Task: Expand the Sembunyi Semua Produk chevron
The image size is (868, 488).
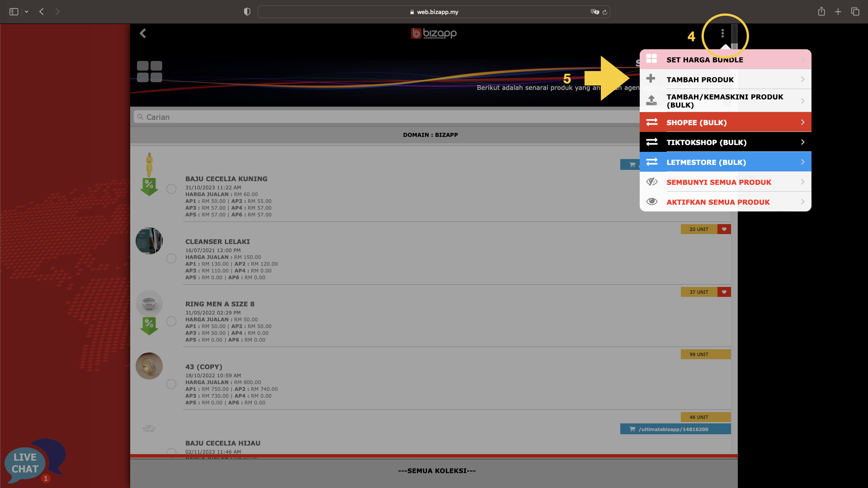Action: coord(803,182)
